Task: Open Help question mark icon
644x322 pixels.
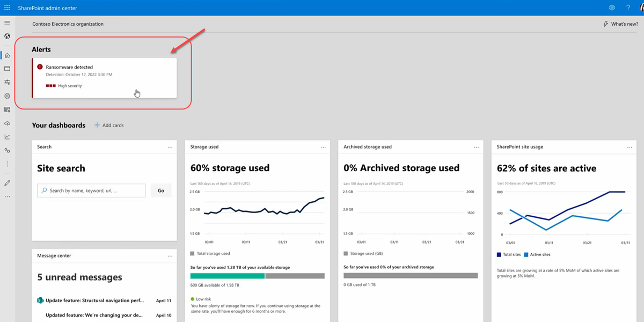Action: 628,8
